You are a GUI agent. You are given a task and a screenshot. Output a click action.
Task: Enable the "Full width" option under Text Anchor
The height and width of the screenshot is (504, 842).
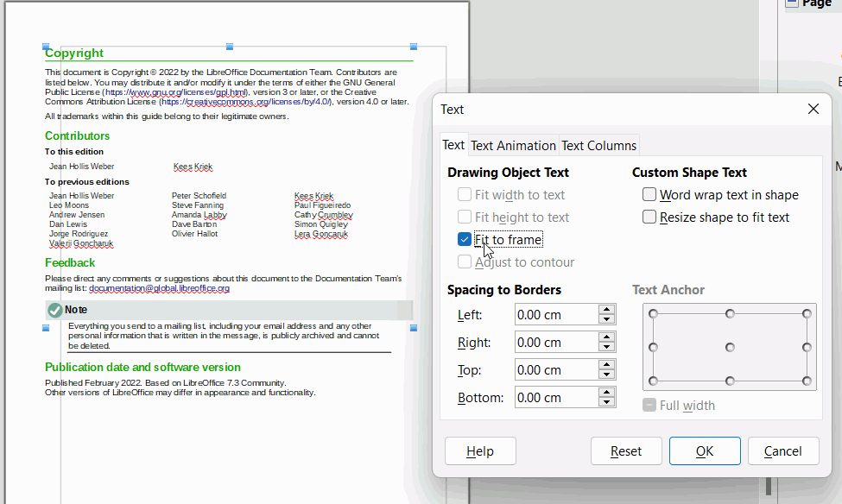(649, 405)
